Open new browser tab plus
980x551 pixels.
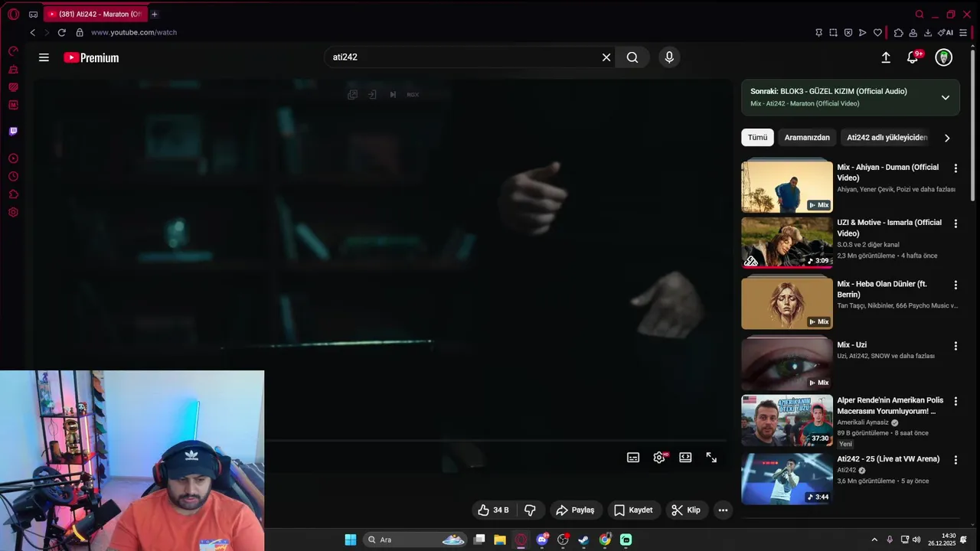coord(154,14)
